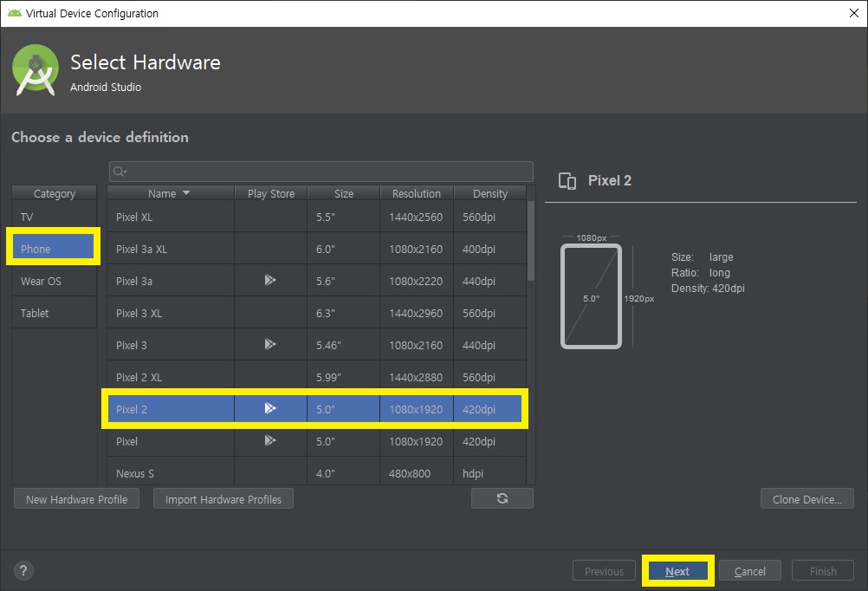The image size is (868, 591).
Task: Click the 6.3" size cell
Action: click(x=344, y=313)
